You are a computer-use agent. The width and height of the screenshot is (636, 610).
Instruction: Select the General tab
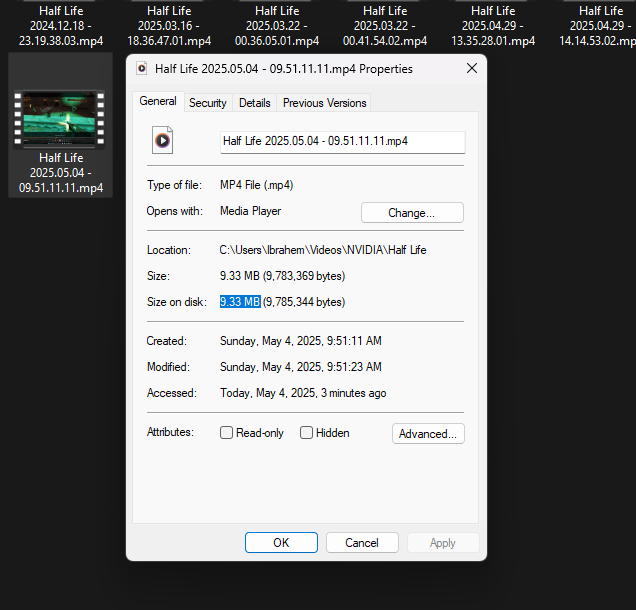click(158, 101)
